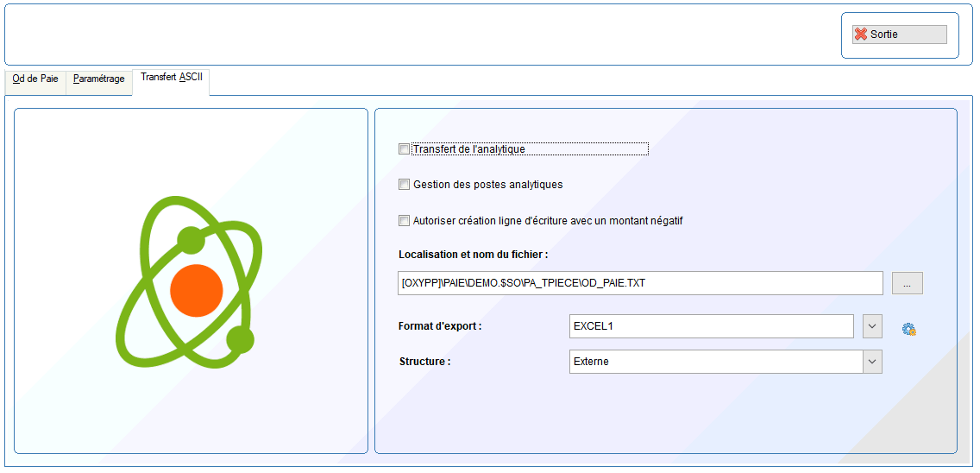The image size is (980, 473).
Task: Expand the Format d'export dropdown arrow
Action: tap(872, 326)
